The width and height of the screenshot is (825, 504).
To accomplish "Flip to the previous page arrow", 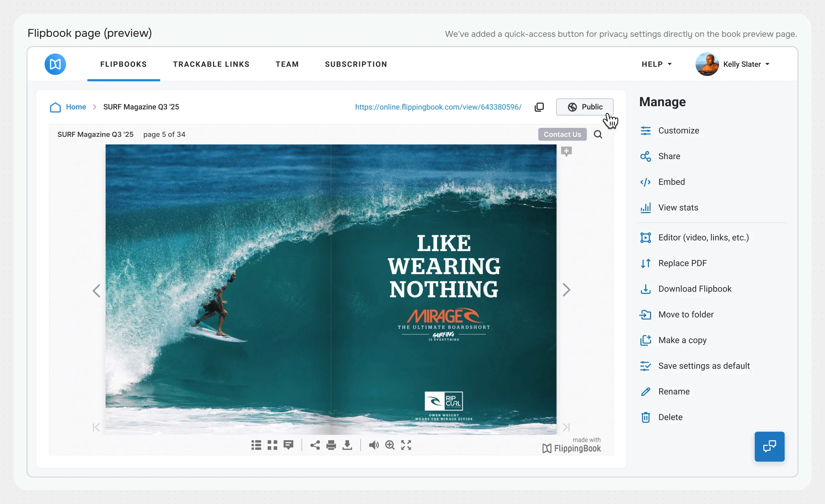I will point(97,291).
